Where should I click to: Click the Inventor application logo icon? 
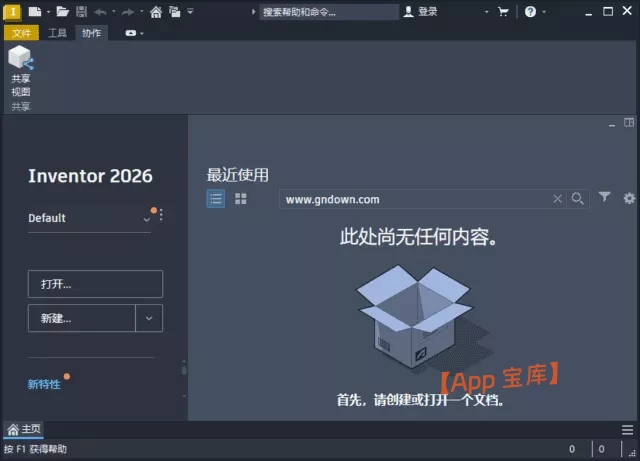point(12,11)
